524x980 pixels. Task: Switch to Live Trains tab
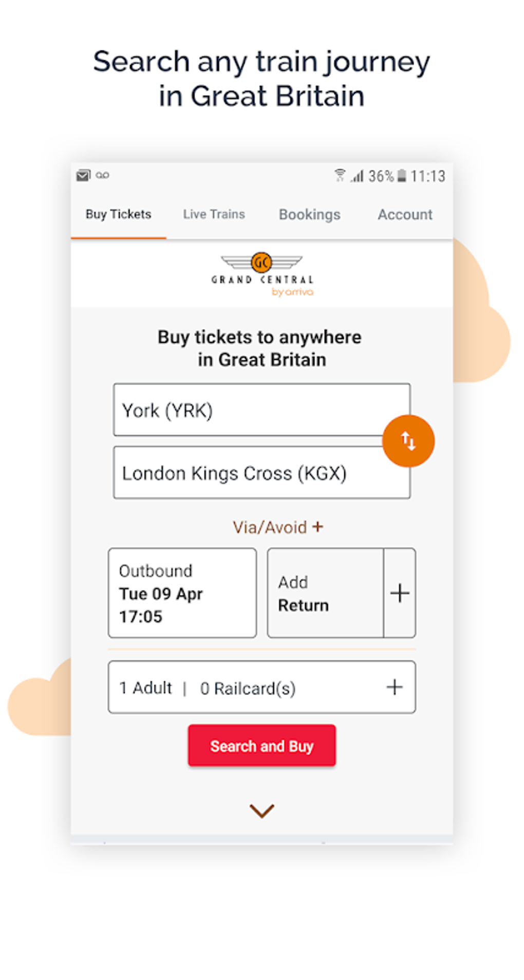(x=214, y=214)
